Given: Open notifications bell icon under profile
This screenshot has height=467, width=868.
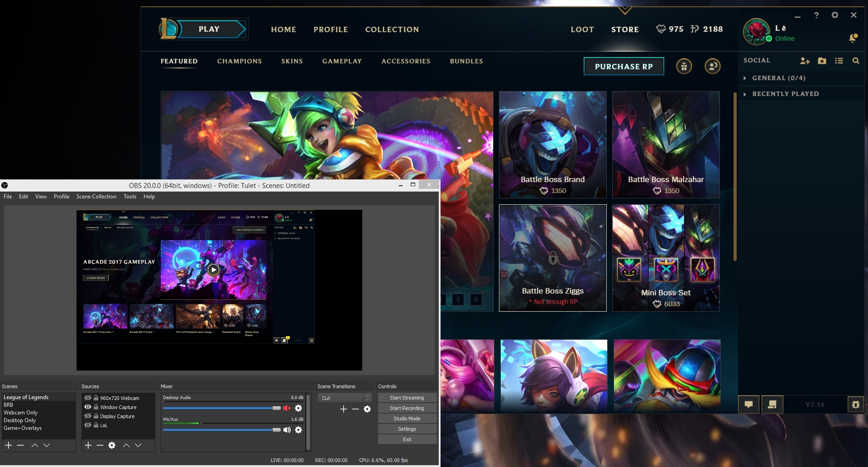Looking at the screenshot, I should [853, 38].
